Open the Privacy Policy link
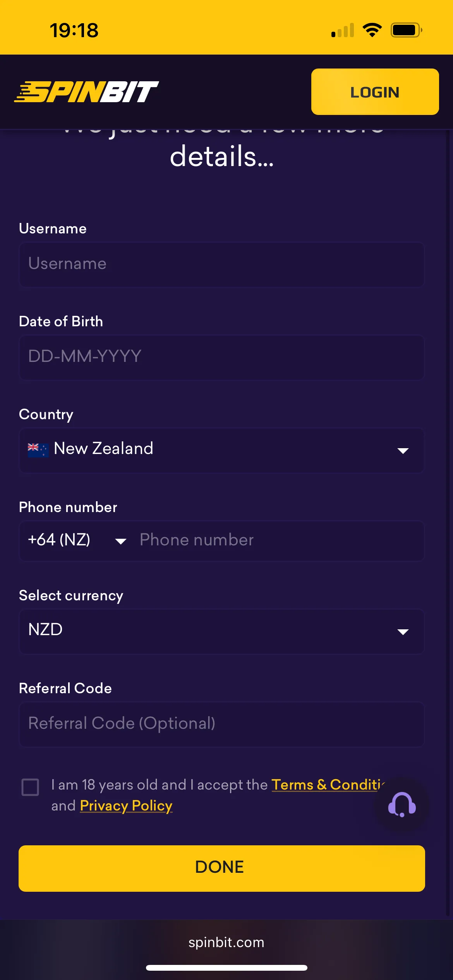453x980 pixels. pyautogui.click(x=126, y=805)
